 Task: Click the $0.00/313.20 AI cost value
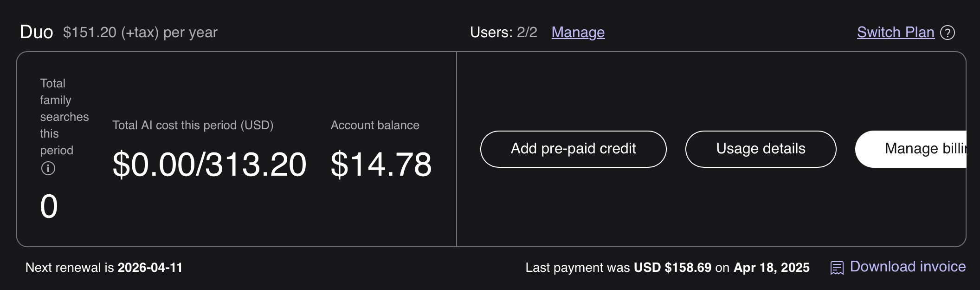pos(209,165)
